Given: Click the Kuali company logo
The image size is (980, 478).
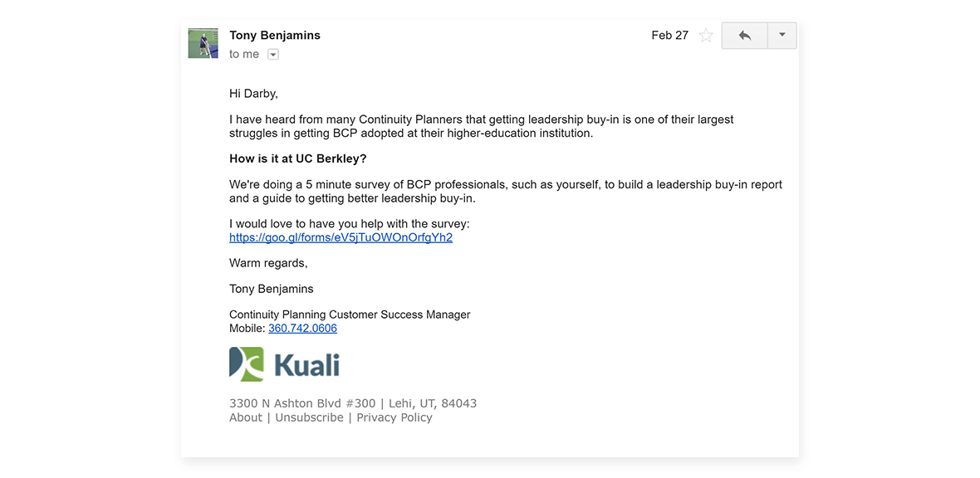Looking at the screenshot, I should click(x=284, y=363).
